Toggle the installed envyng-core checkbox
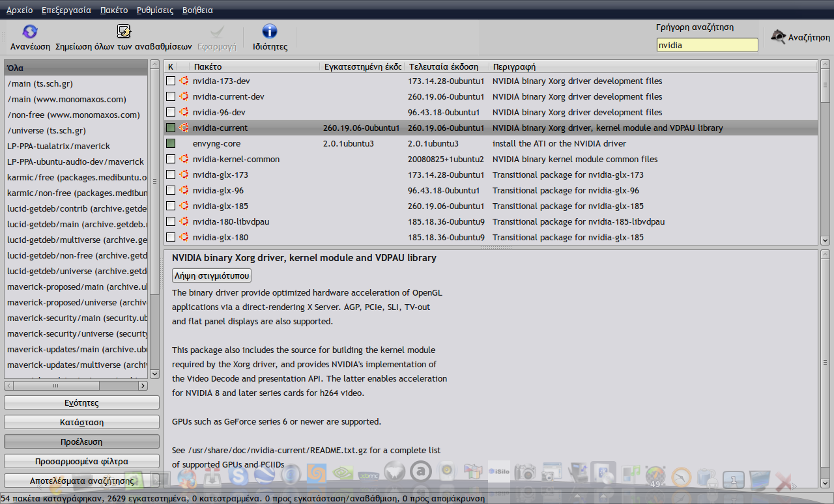The height and width of the screenshot is (504, 834). coord(171,143)
